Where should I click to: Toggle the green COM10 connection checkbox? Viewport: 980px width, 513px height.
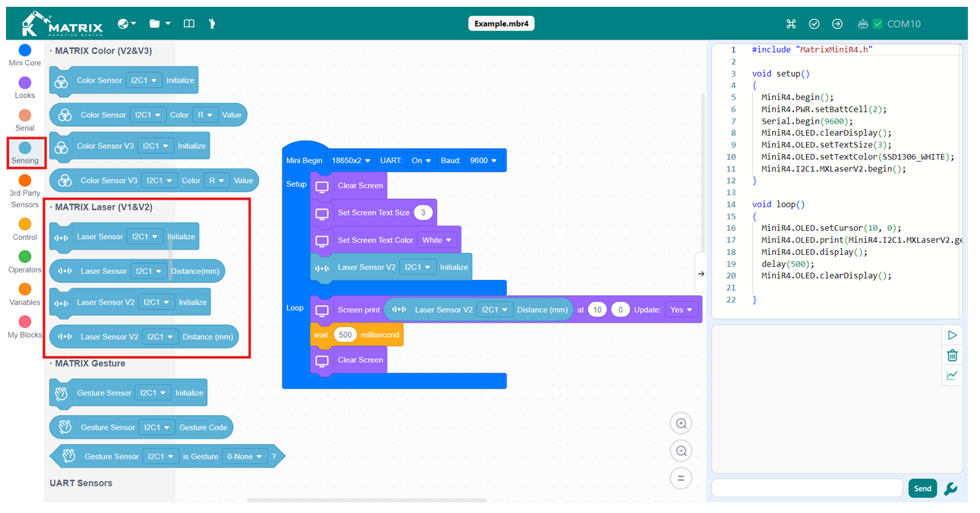coord(878,24)
